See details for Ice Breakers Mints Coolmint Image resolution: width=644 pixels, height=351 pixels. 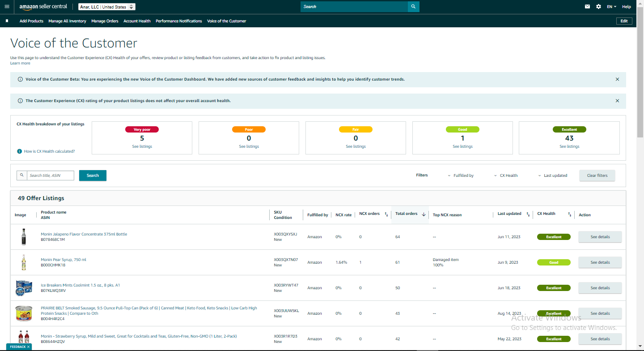600,288
